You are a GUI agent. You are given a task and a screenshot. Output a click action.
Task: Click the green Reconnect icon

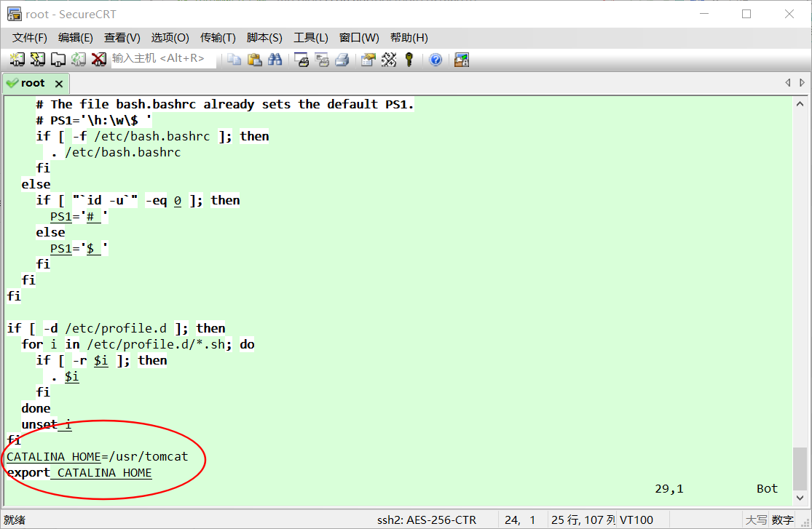coord(78,60)
